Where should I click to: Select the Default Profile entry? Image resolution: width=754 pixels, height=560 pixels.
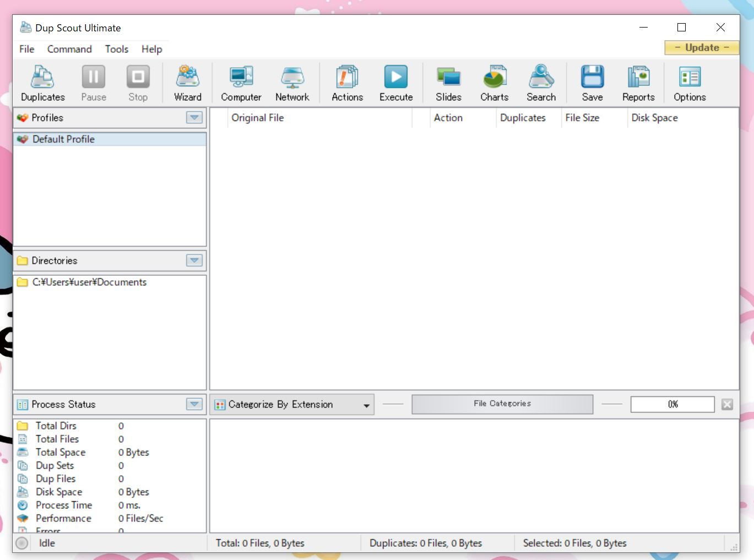[x=110, y=139]
